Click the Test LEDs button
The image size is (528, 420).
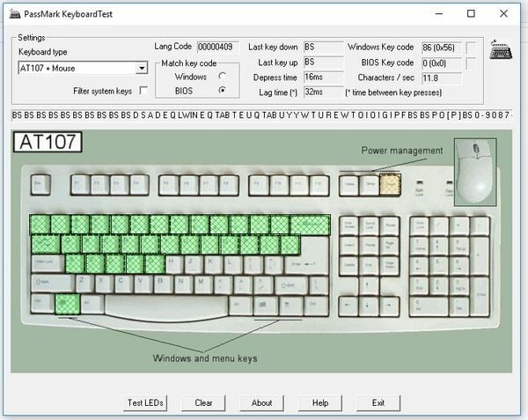[145, 402]
